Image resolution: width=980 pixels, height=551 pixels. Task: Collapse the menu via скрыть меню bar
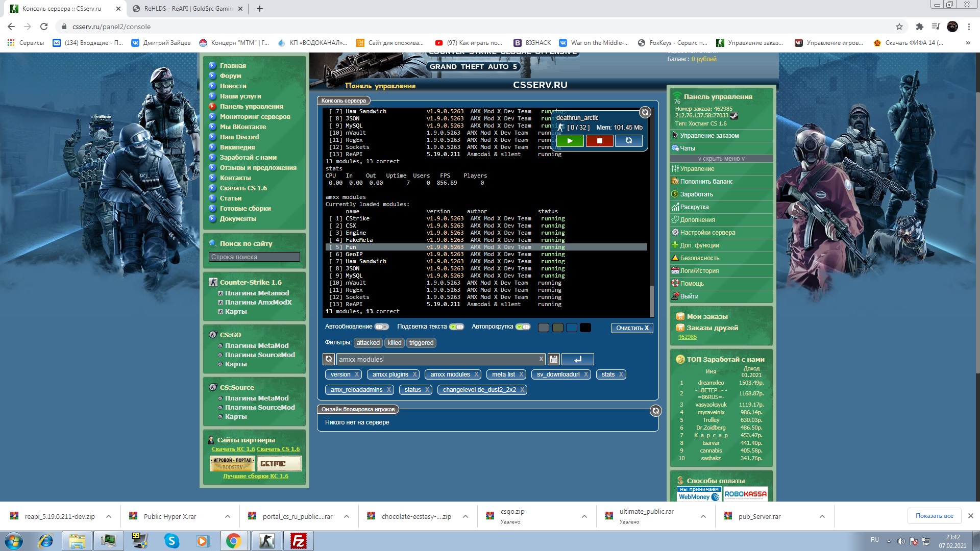[721, 159]
